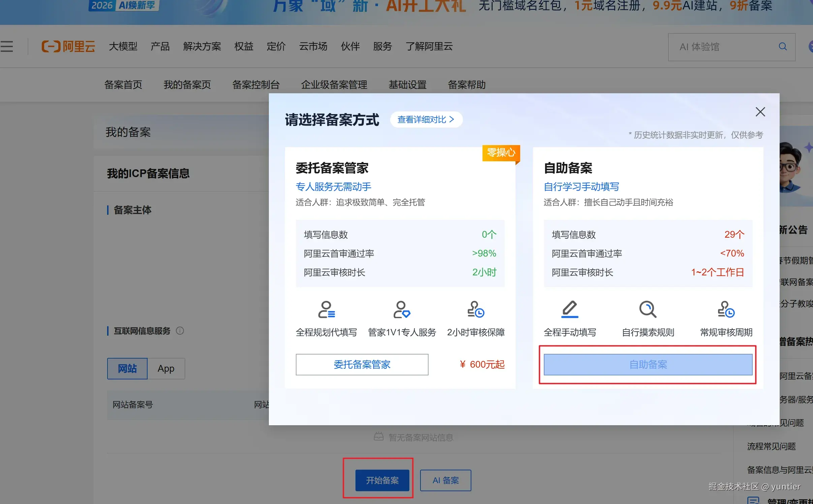Click the Aliyun 阿里云 logo

click(x=68, y=47)
